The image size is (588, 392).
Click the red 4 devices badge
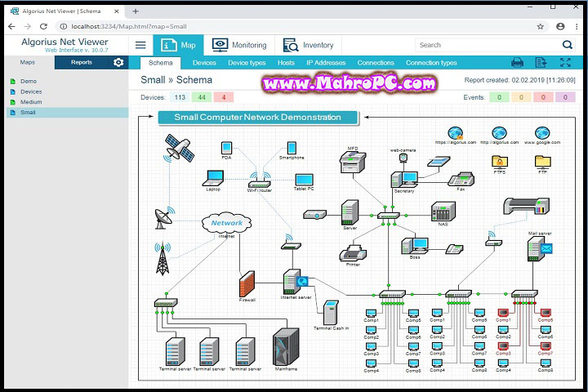click(x=224, y=97)
